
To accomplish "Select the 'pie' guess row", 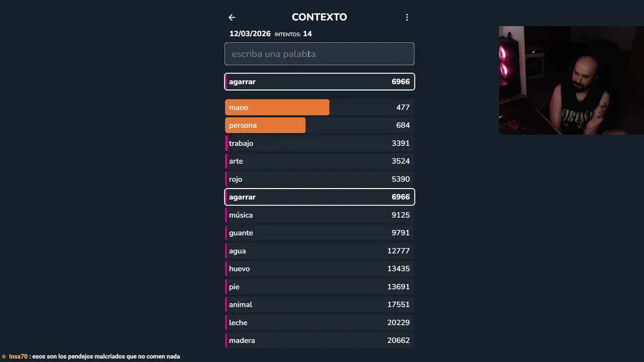I will coord(319,287).
